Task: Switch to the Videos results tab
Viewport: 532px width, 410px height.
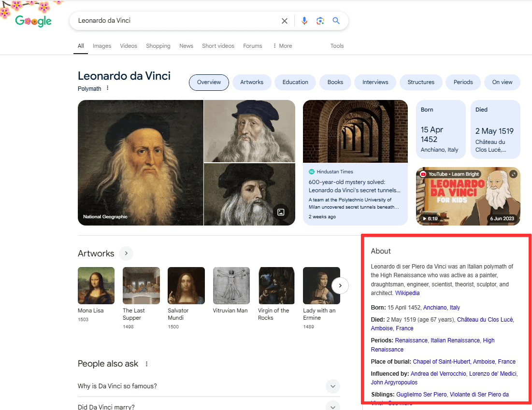Action: pos(129,46)
